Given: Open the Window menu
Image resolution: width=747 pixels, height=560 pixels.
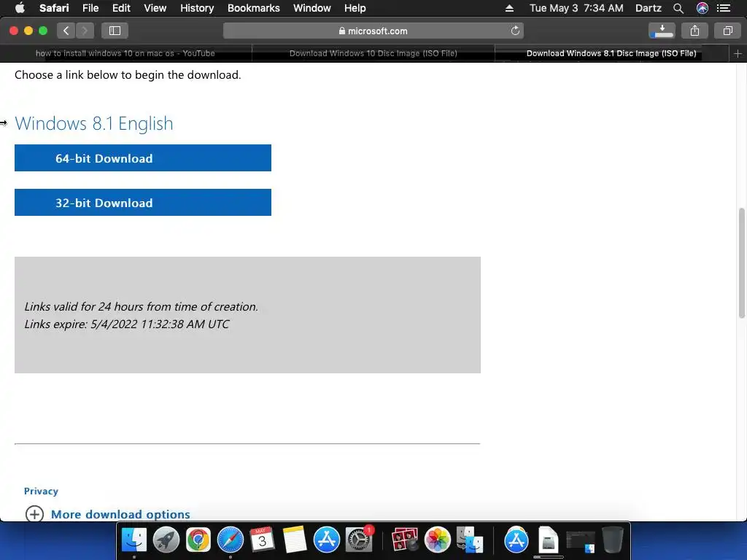Looking at the screenshot, I should [x=311, y=8].
